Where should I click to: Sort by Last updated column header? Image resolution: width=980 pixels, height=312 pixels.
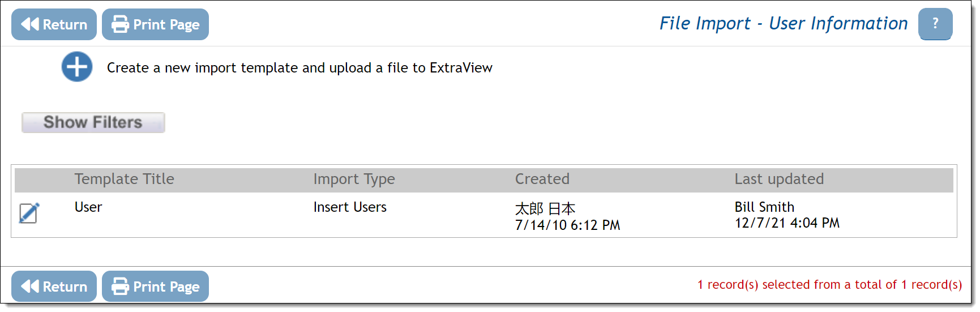779,179
